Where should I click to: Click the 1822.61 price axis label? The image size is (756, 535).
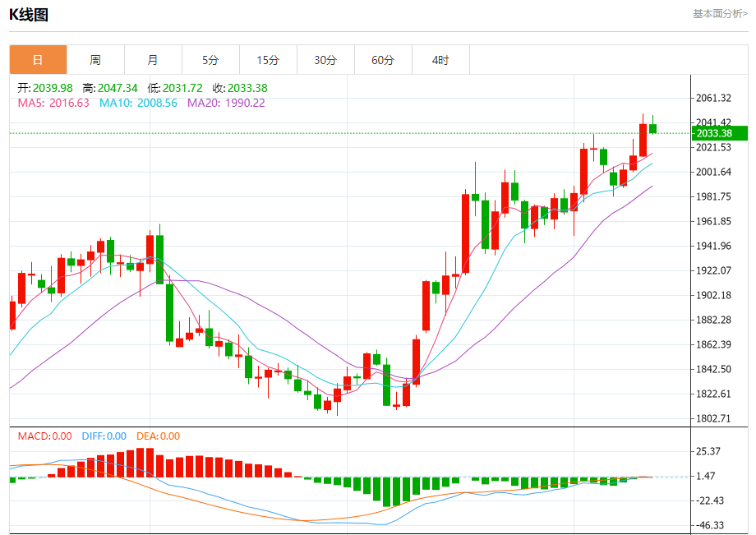[713, 394]
